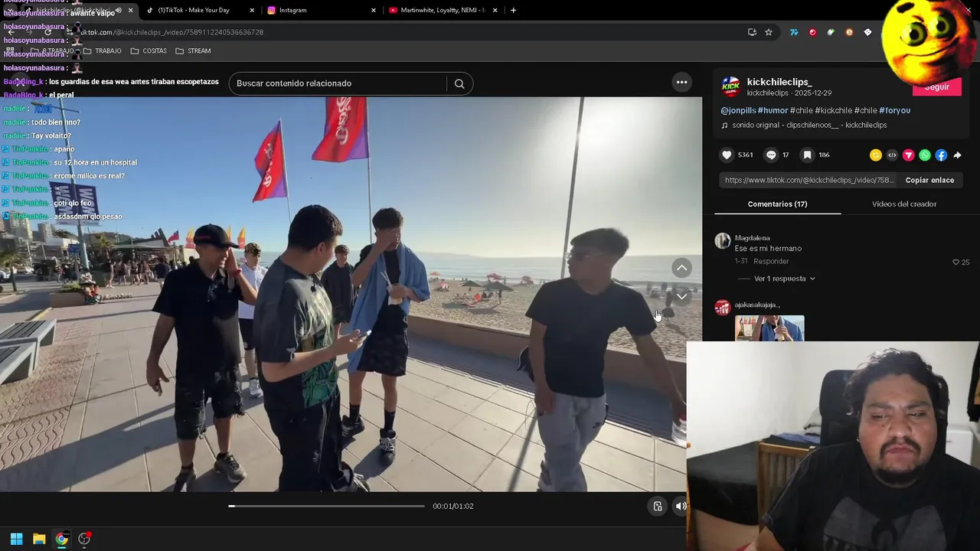Open File Explorer from the taskbar

point(39,539)
